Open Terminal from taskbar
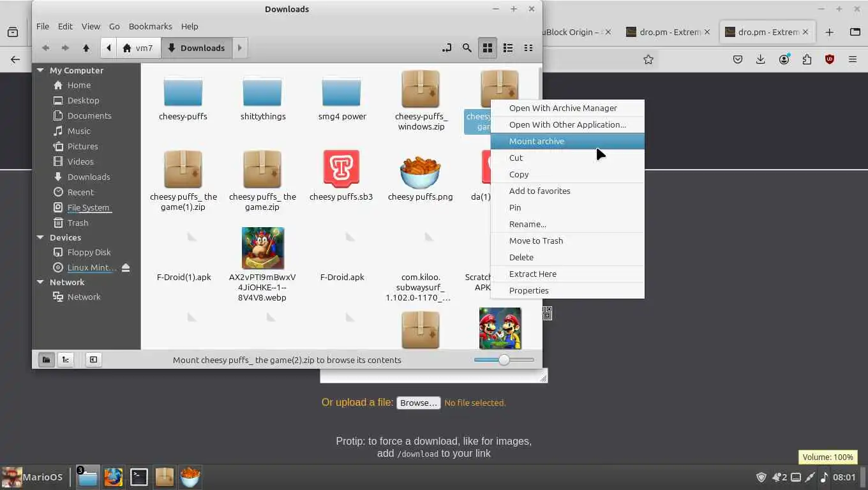Image resolution: width=868 pixels, height=490 pixels. click(x=139, y=477)
